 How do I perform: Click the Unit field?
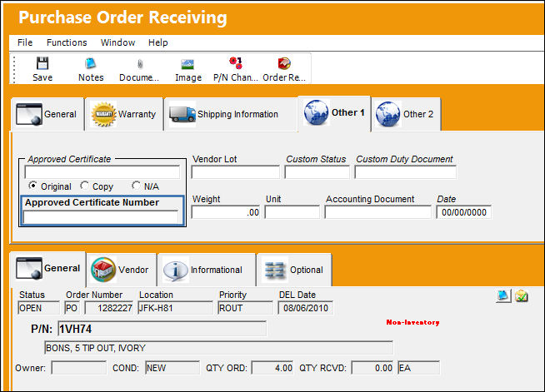click(292, 212)
